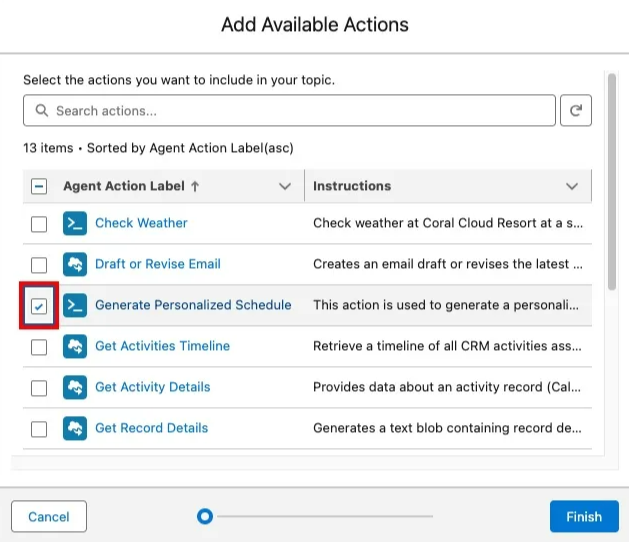Click the Finish button

584,516
